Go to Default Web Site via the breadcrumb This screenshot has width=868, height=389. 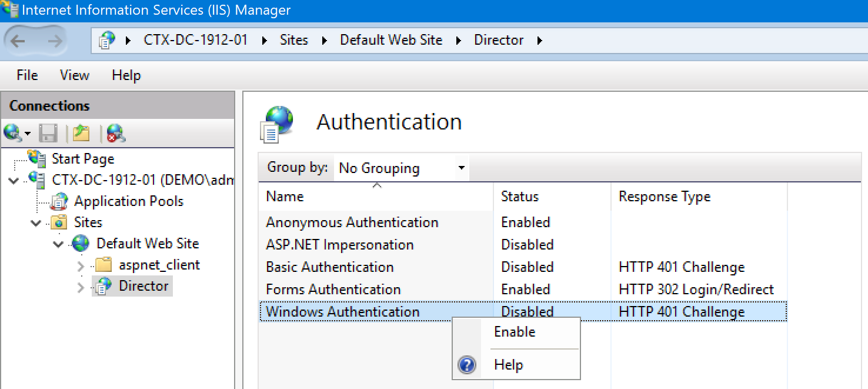tap(390, 39)
